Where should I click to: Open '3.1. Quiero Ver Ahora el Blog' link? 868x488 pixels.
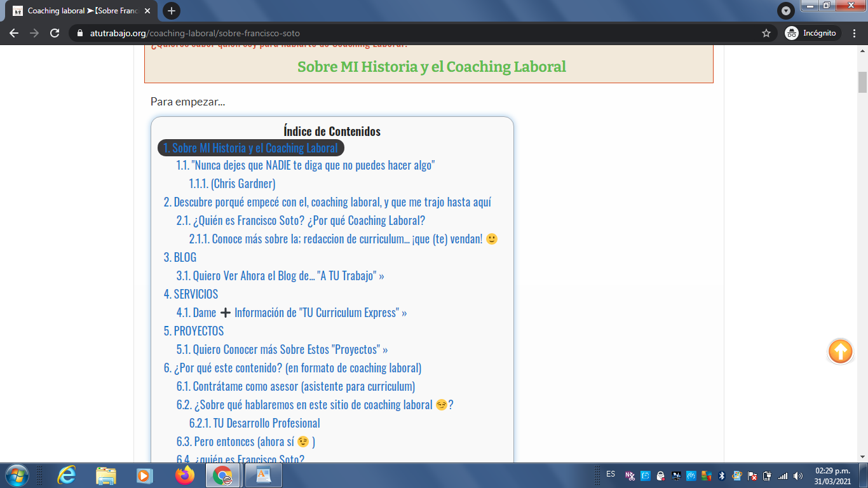tap(280, 276)
